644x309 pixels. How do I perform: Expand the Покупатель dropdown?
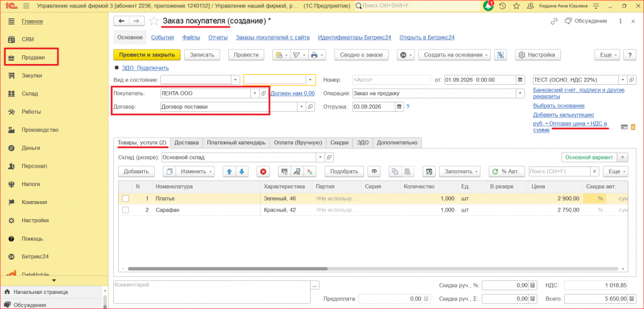point(255,94)
